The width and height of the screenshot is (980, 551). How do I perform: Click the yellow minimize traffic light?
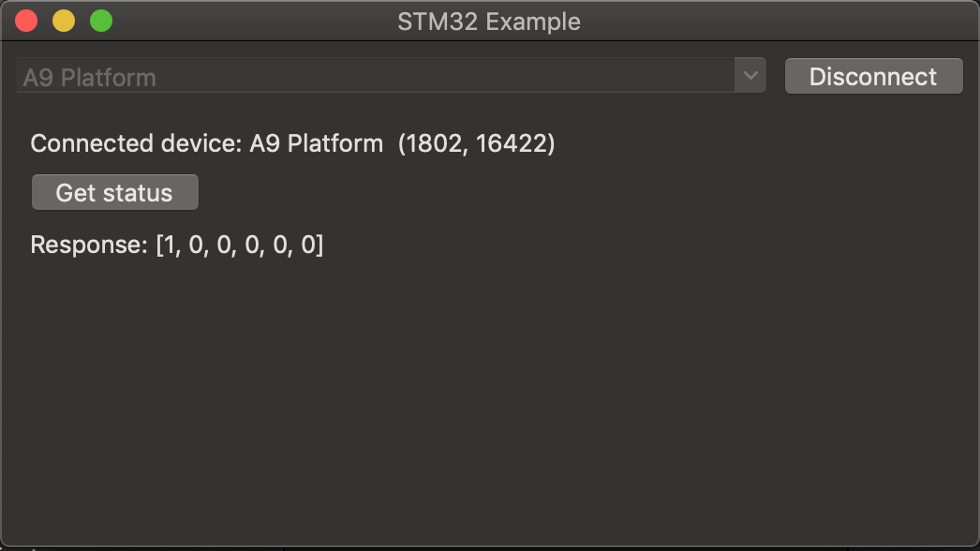click(x=63, y=21)
